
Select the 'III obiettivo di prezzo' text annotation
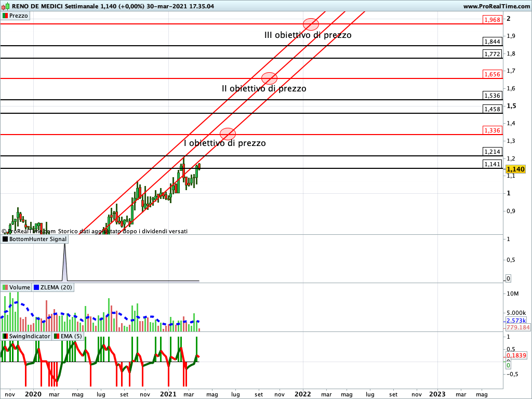(x=308, y=35)
